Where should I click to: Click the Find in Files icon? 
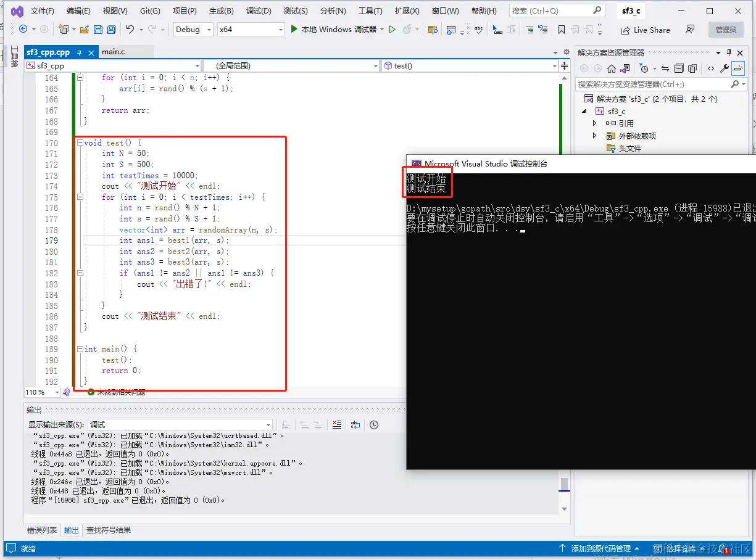coord(433,29)
